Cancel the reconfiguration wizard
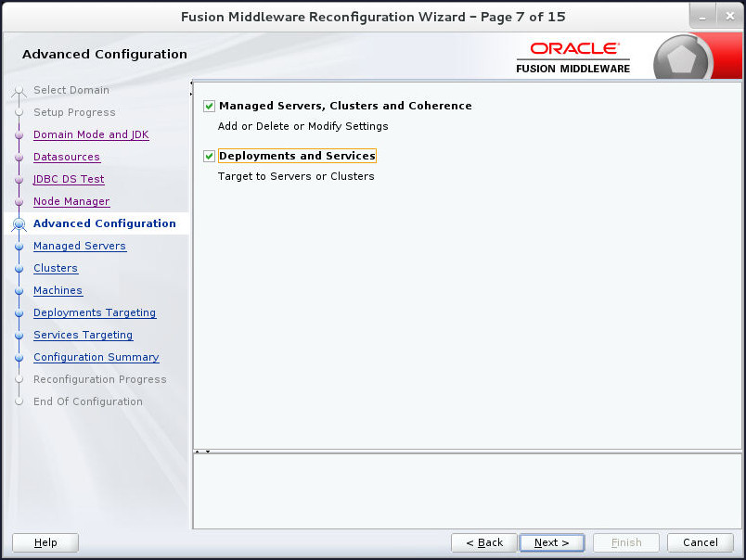This screenshot has width=746, height=560. coord(700,542)
